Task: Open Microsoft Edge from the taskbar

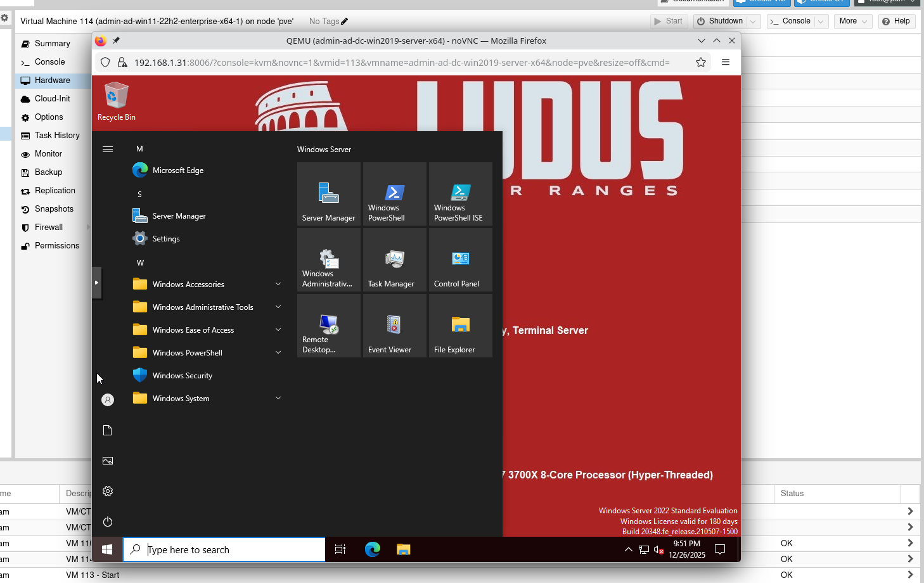Action: click(x=372, y=549)
